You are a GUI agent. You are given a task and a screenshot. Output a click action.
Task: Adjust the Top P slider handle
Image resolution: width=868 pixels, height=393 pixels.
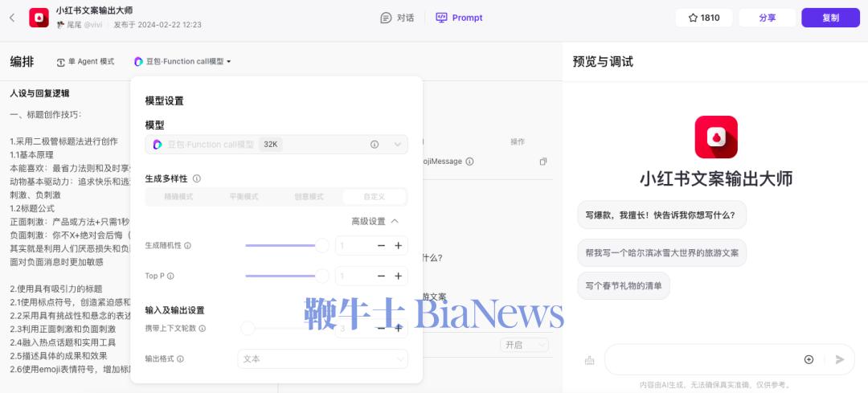point(322,276)
